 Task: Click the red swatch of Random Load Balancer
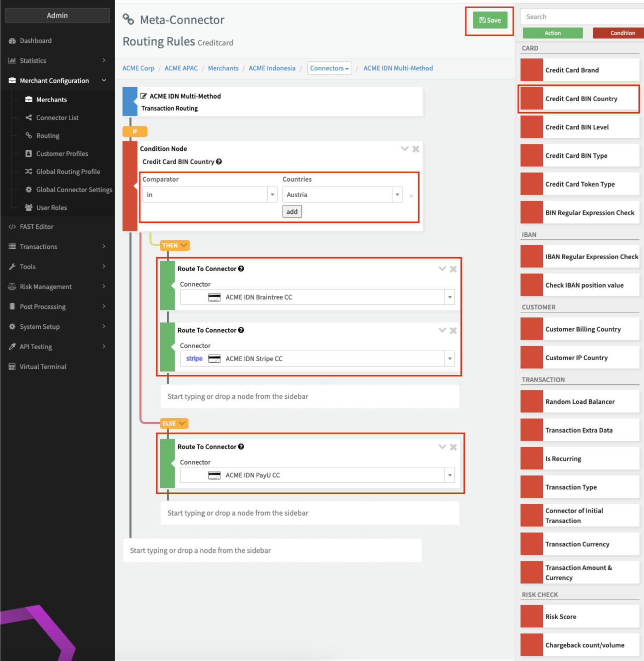[x=531, y=401]
